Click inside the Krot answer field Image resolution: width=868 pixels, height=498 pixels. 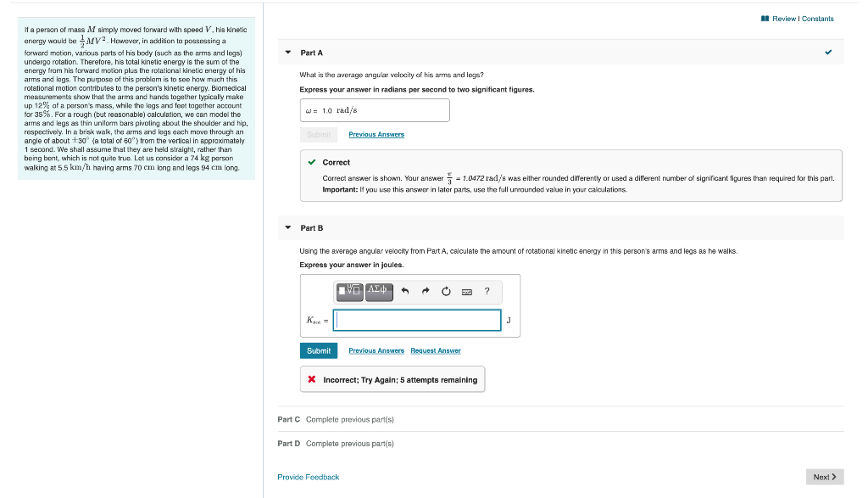[x=415, y=320]
